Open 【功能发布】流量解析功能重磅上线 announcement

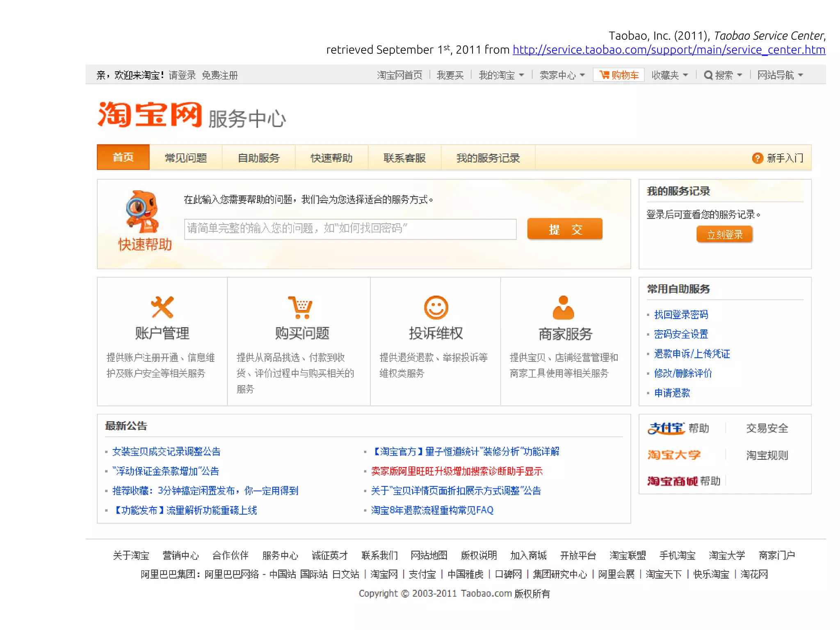coord(185,510)
